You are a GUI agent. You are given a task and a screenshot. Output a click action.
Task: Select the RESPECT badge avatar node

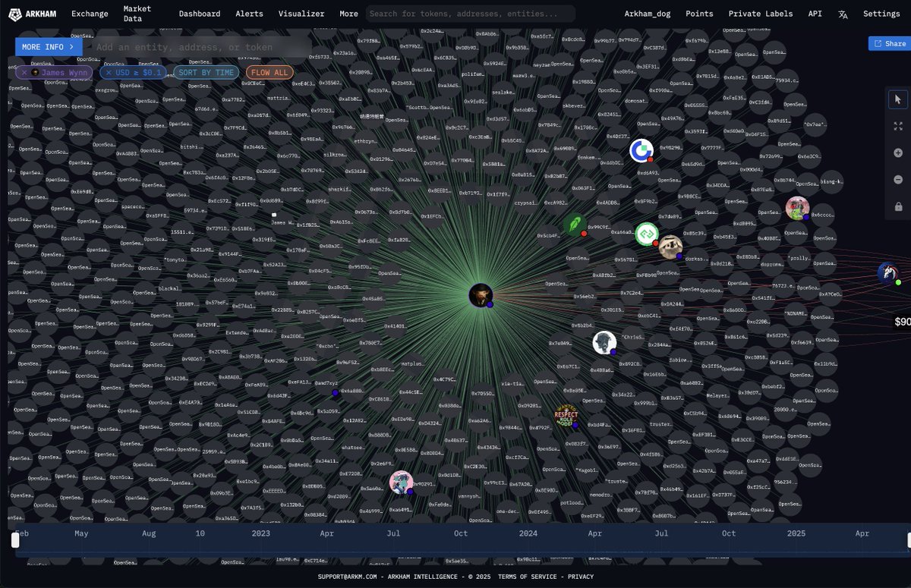click(x=566, y=415)
